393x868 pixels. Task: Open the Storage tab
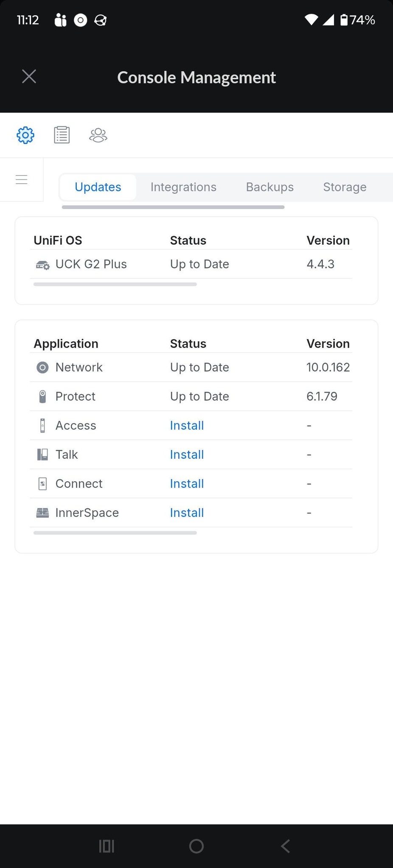point(345,187)
